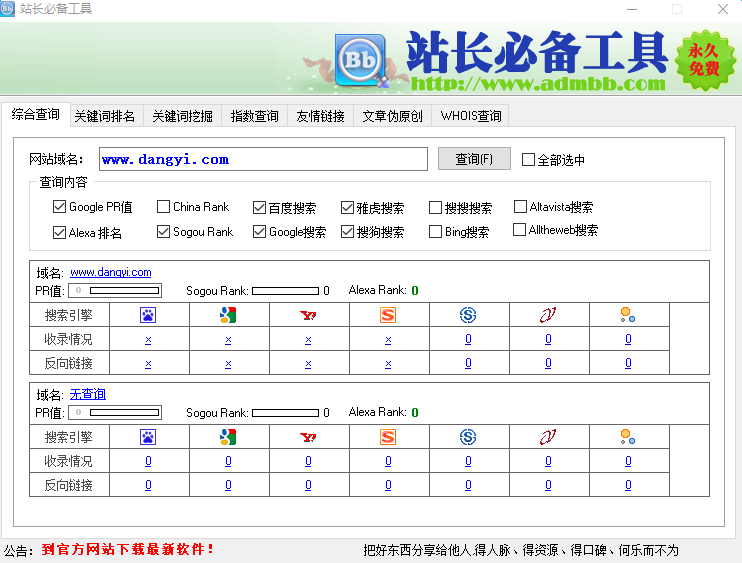Image resolution: width=742 pixels, height=563 pixels.
Task: Close the 站长必备工具 window
Action: click(723, 9)
